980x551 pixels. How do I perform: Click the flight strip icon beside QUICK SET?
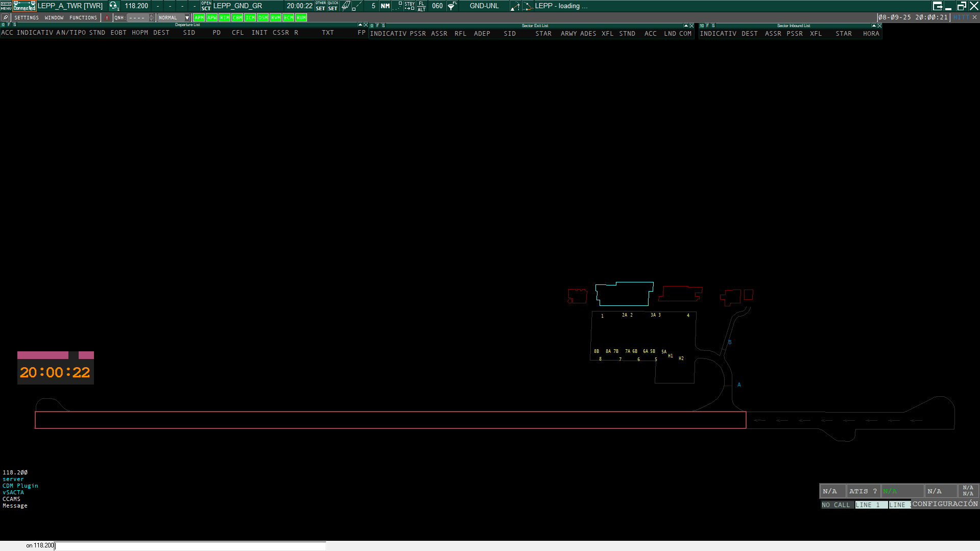coord(346,6)
